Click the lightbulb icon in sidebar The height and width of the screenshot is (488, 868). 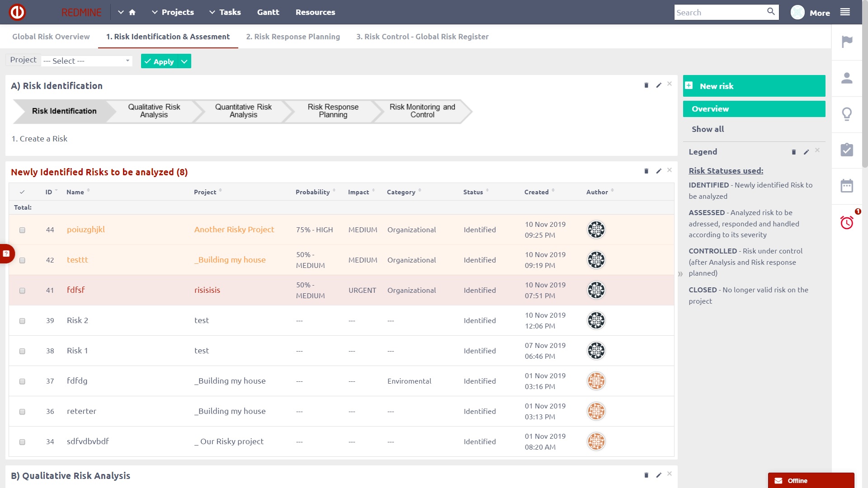pyautogui.click(x=847, y=114)
